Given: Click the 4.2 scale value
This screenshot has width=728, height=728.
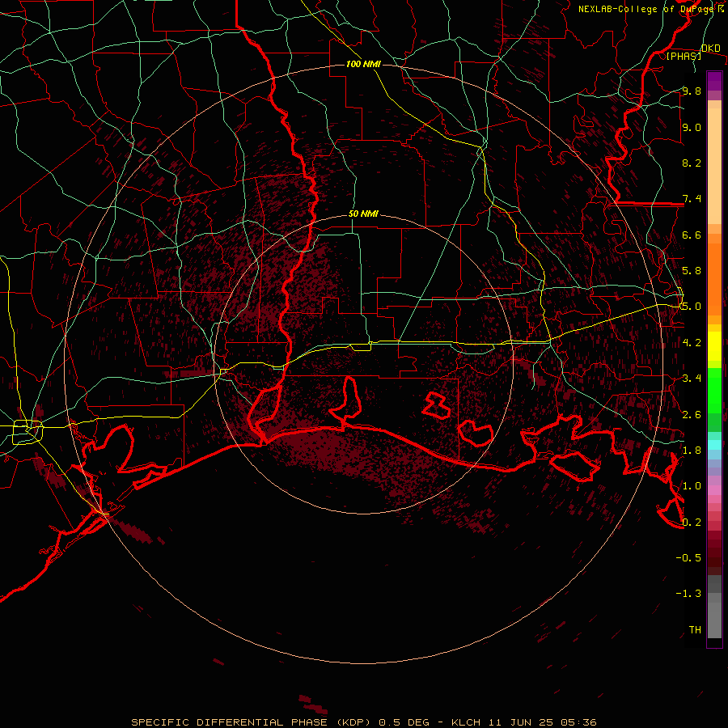Looking at the screenshot, I should pyautogui.click(x=692, y=343).
